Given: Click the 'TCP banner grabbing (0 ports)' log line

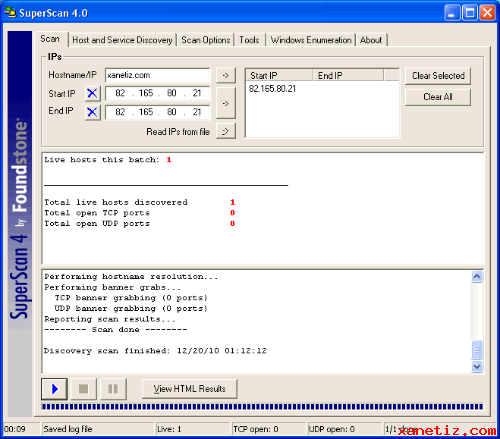Looking at the screenshot, I should [131, 298].
